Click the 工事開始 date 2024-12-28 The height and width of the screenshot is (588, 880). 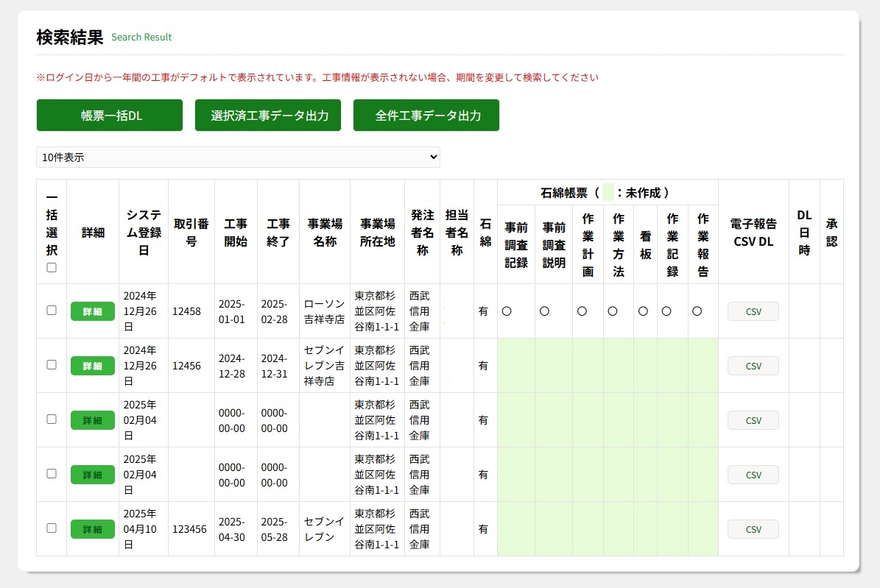point(232,366)
